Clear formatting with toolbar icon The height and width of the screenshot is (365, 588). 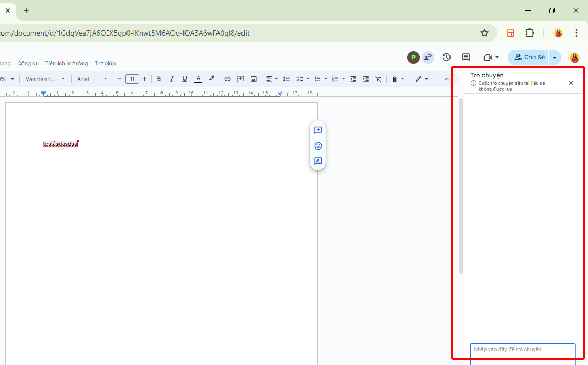pos(378,79)
